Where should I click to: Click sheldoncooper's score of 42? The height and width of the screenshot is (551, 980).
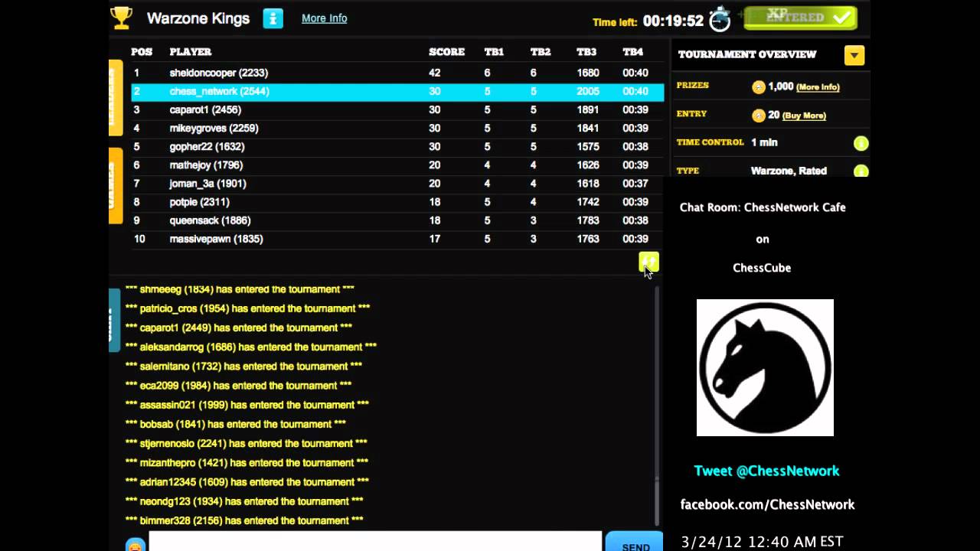434,73
